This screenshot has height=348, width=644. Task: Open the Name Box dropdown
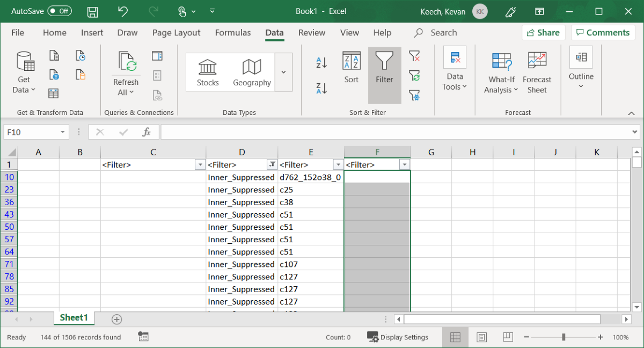[x=63, y=132]
